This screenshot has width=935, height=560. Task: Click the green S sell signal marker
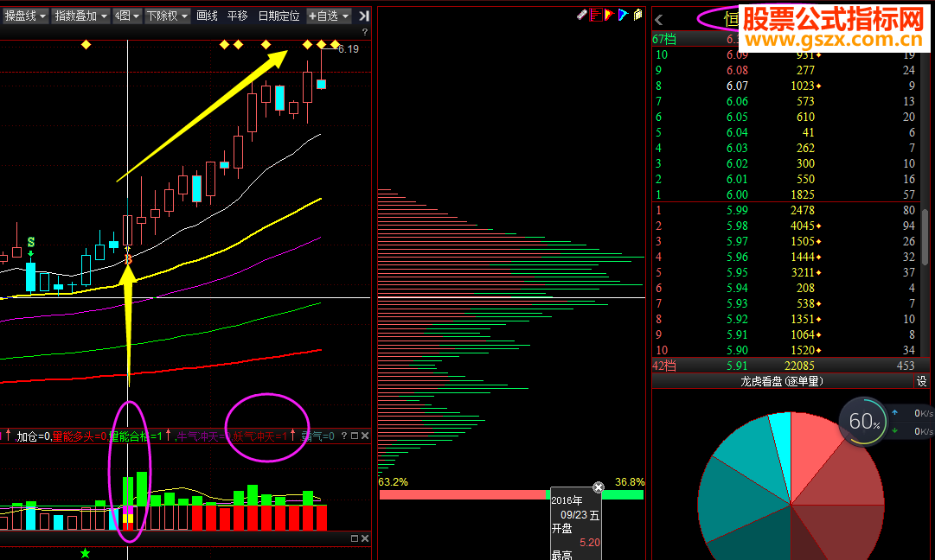31,243
